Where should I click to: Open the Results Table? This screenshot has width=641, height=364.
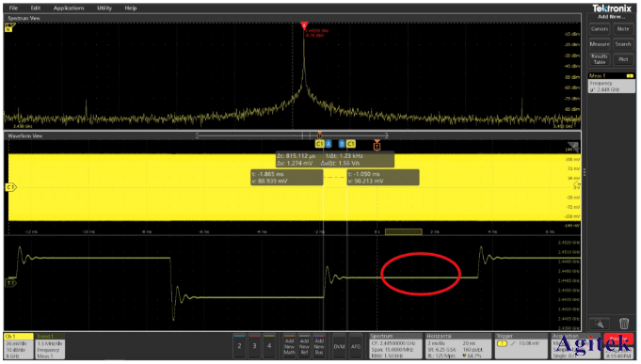click(600, 59)
